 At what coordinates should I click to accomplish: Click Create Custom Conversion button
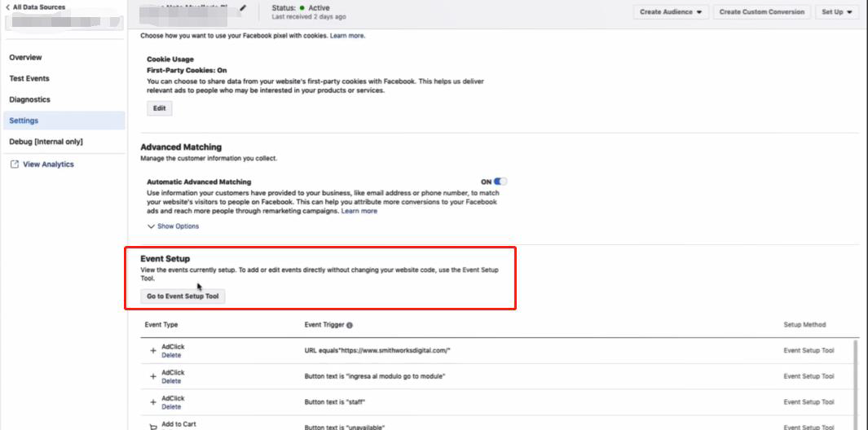point(762,11)
